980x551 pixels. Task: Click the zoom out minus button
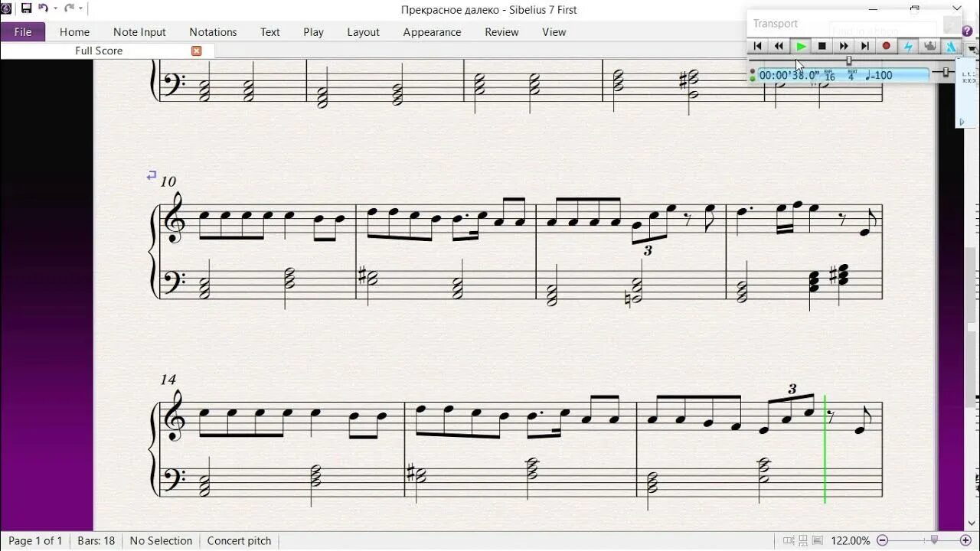[882, 541]
